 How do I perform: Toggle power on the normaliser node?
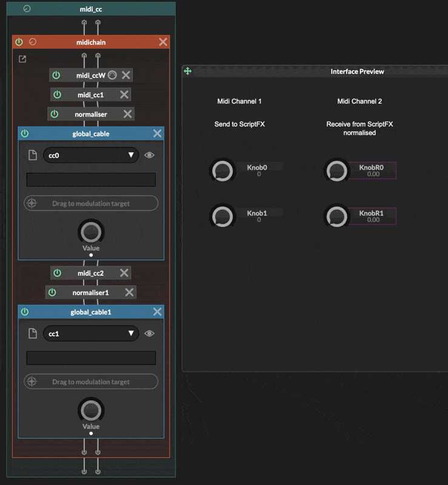tap(55, 114)
